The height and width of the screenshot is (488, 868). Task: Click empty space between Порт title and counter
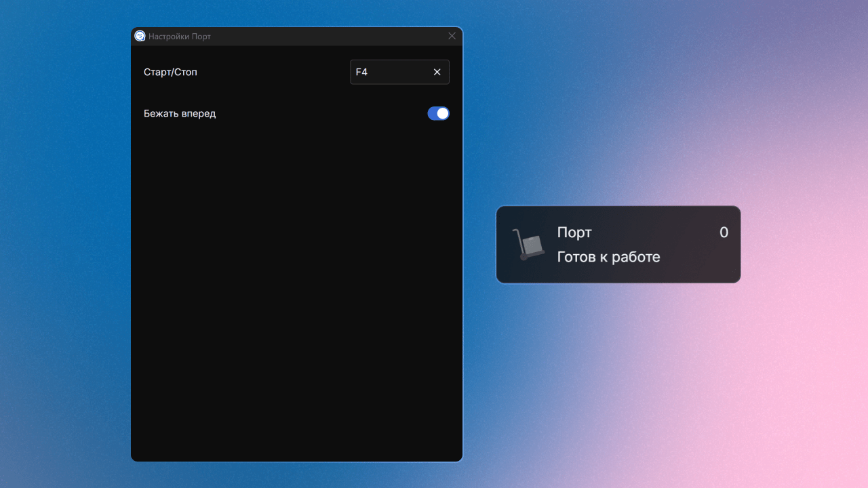(x=651, y=232)
